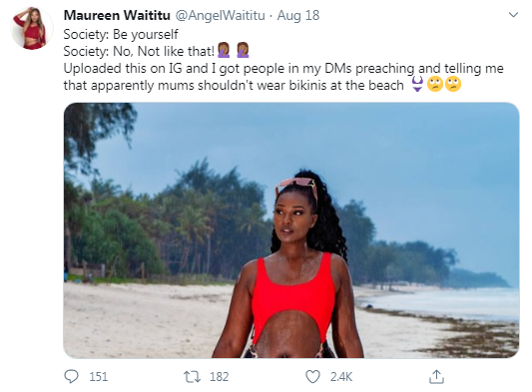
Task: Click the purple bikini emoji
Action: pyautogui.click(x=417, y=84)
